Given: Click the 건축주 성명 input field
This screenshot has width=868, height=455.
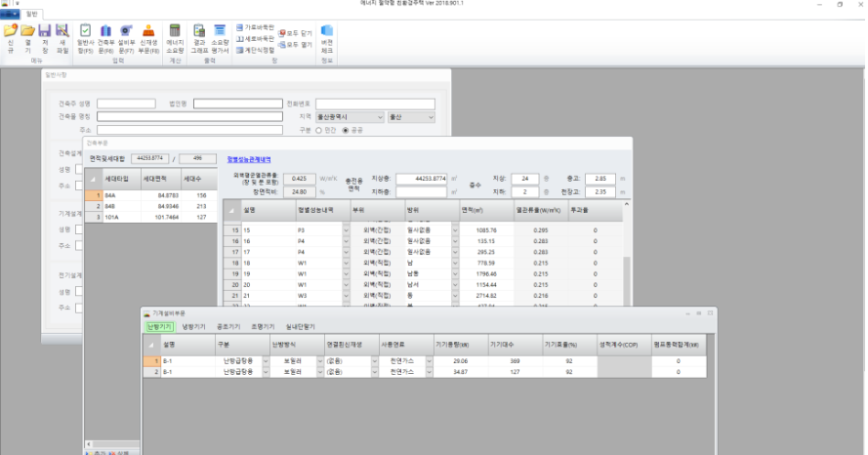Looking at the screenshot, I should tap(126, 103).
